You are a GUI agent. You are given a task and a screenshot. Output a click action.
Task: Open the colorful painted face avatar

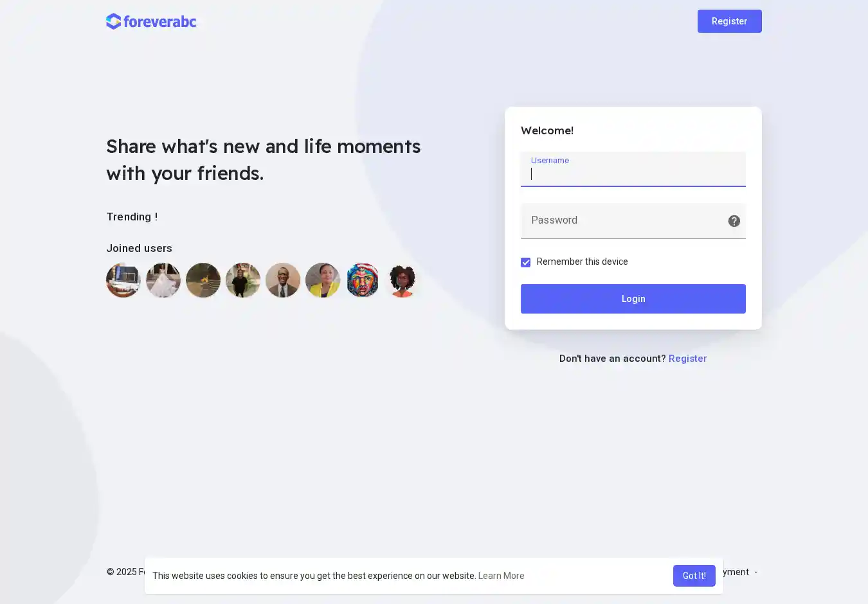point(363,280)
